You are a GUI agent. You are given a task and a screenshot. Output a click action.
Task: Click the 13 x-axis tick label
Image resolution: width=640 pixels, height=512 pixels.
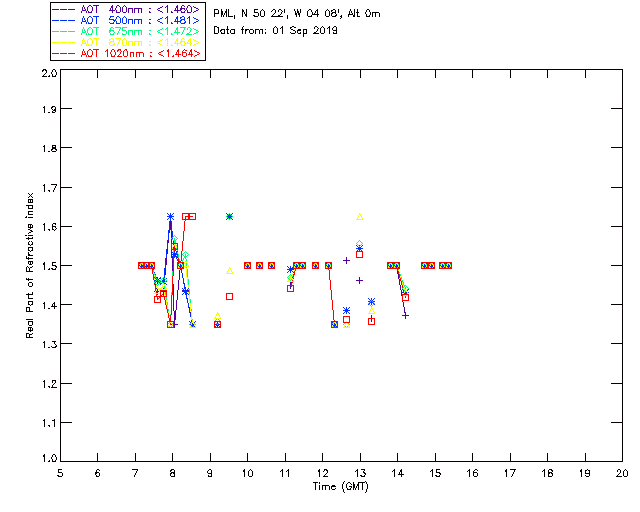360,473
